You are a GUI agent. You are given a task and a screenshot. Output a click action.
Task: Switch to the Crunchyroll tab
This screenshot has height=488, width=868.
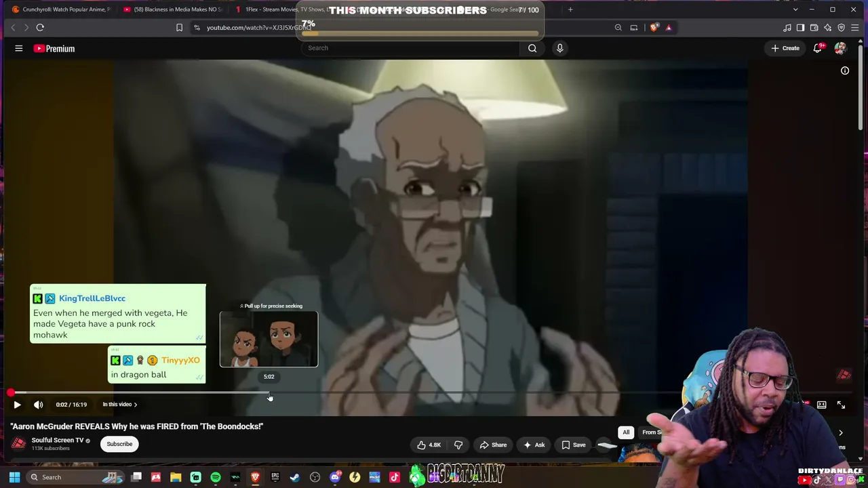click(x=60, y=9)
